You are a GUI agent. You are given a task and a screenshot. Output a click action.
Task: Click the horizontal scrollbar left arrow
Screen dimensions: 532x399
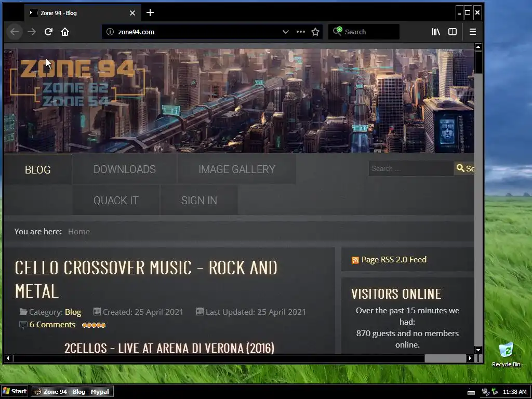click(8, 358)
